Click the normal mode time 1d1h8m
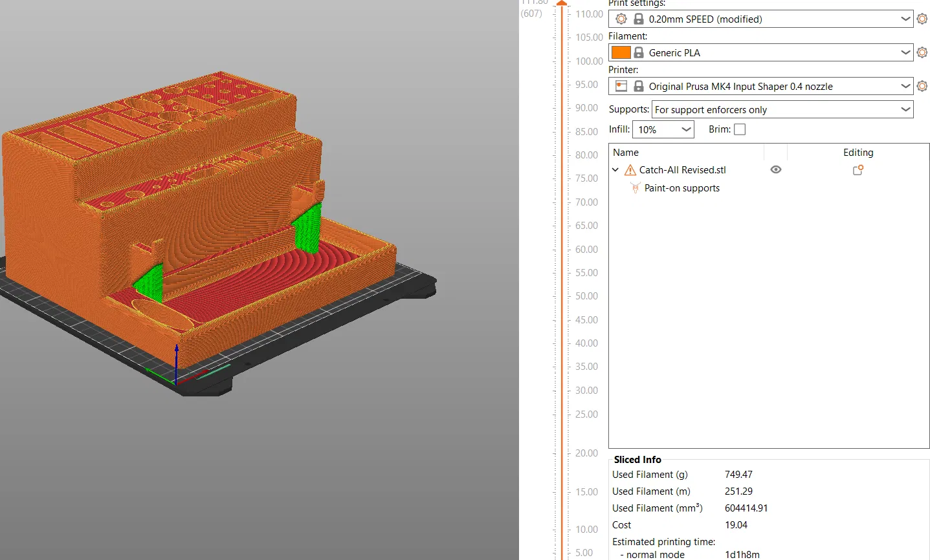 (x=742, y=555)
